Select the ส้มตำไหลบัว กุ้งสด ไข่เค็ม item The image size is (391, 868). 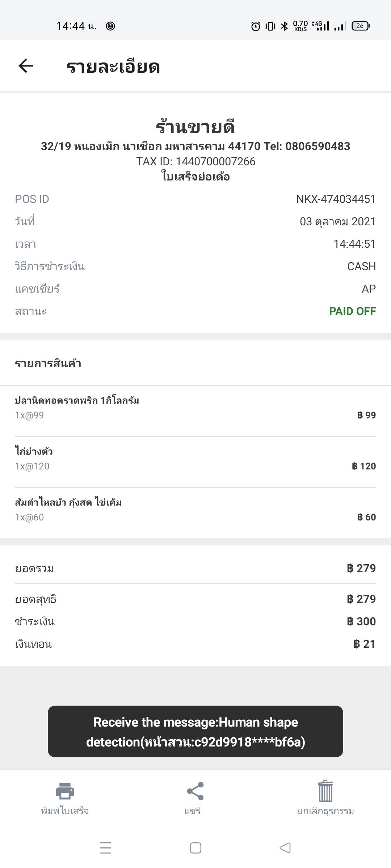point(195,510)
